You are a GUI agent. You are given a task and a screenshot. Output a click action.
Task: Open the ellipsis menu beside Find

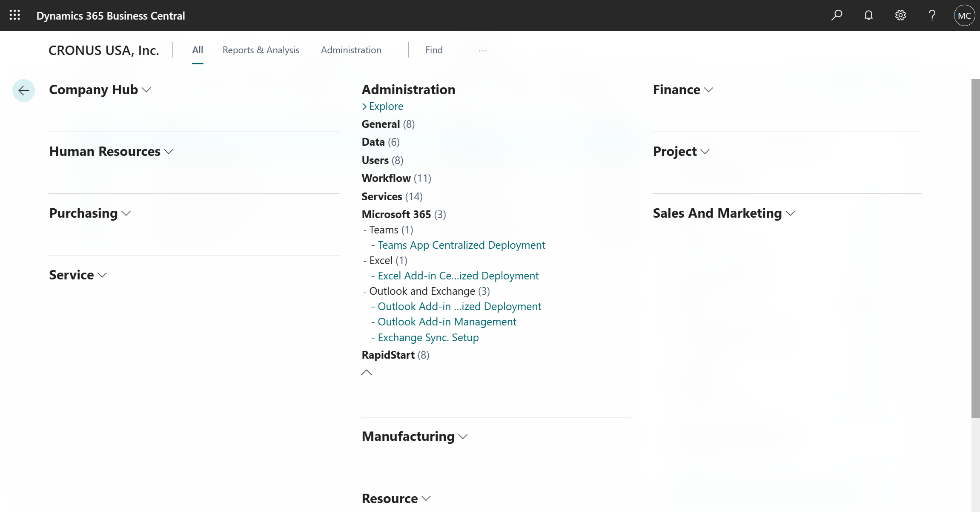click(482, 50)
